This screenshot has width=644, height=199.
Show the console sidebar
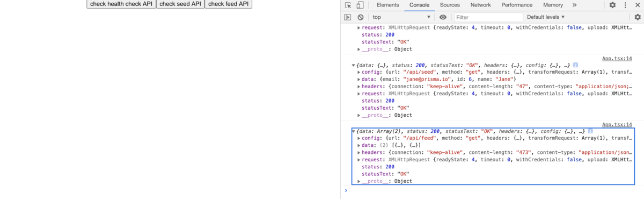(x=348, y=17)
